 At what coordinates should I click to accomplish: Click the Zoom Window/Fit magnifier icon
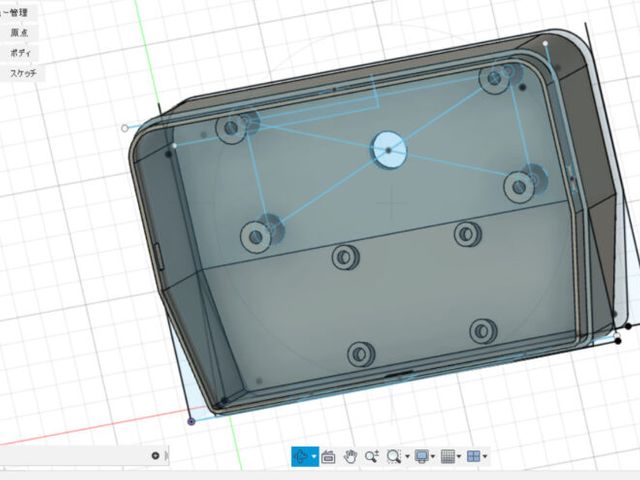coord(393,456)
